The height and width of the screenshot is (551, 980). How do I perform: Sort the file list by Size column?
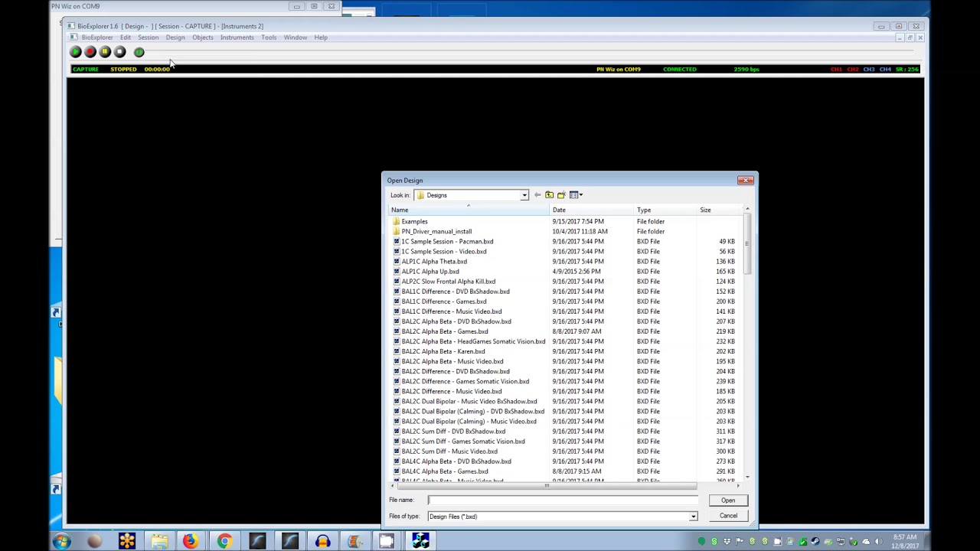pyautogui.click(x=720, y=210)
